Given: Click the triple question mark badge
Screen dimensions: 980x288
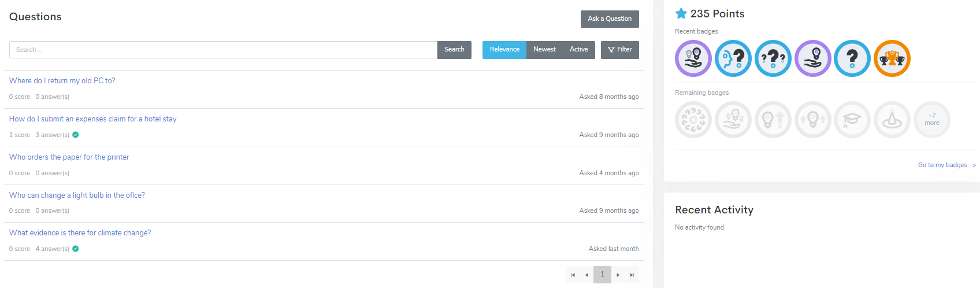Looking at the screenshot, I should (x=773, y=58).
